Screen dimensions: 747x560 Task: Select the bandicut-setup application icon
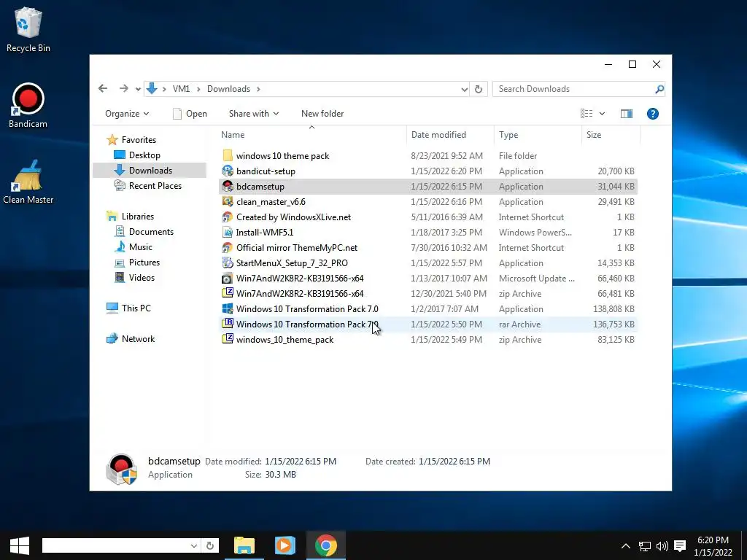click(228, 171)
